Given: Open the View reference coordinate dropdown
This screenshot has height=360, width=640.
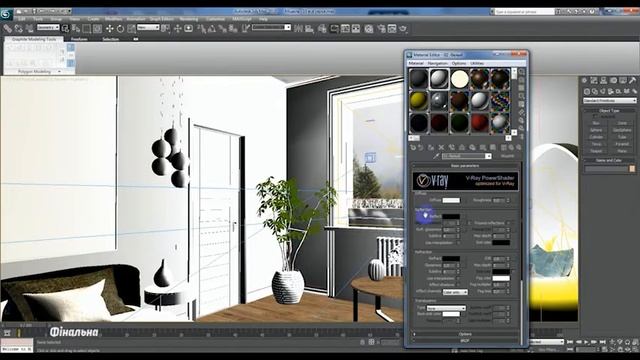Looking at the screenshot, I should (x=148, y=27).
